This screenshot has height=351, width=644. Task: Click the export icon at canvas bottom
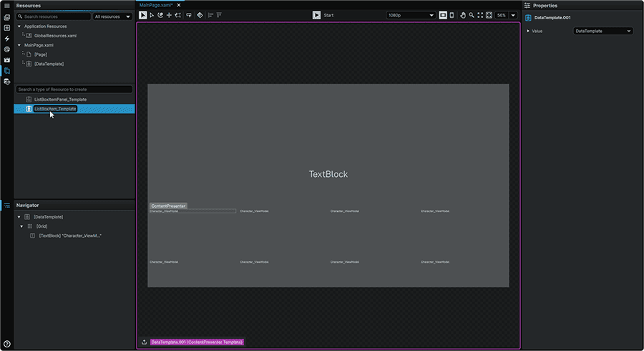pos(144,342)
